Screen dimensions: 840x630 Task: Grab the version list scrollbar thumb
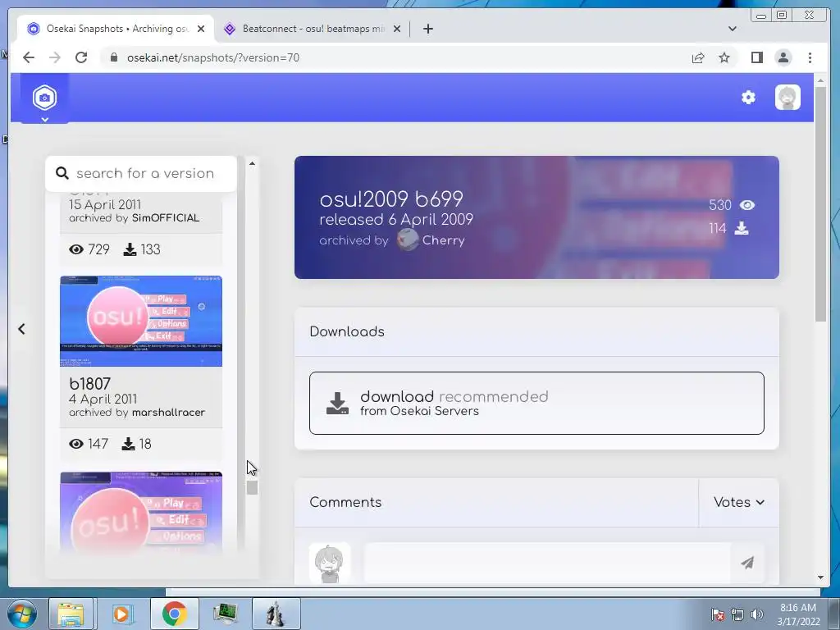(x=253, y=487)
